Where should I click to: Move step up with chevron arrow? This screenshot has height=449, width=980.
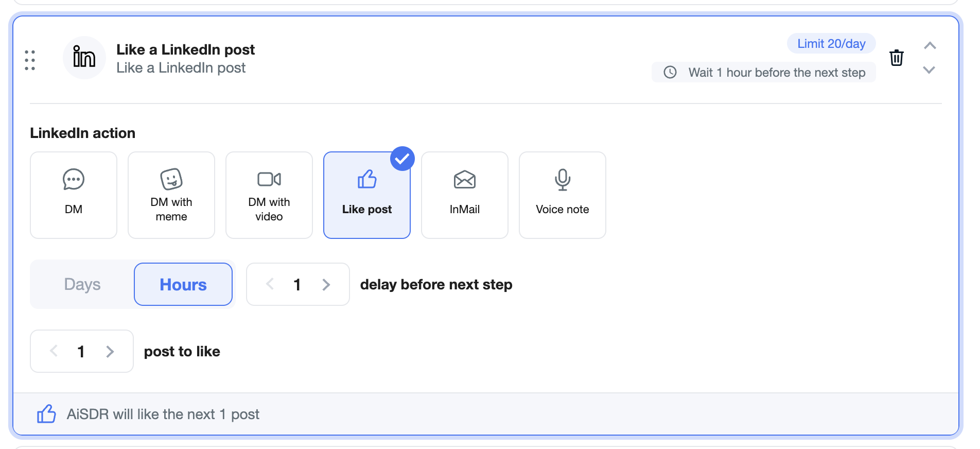click(930, 46)
